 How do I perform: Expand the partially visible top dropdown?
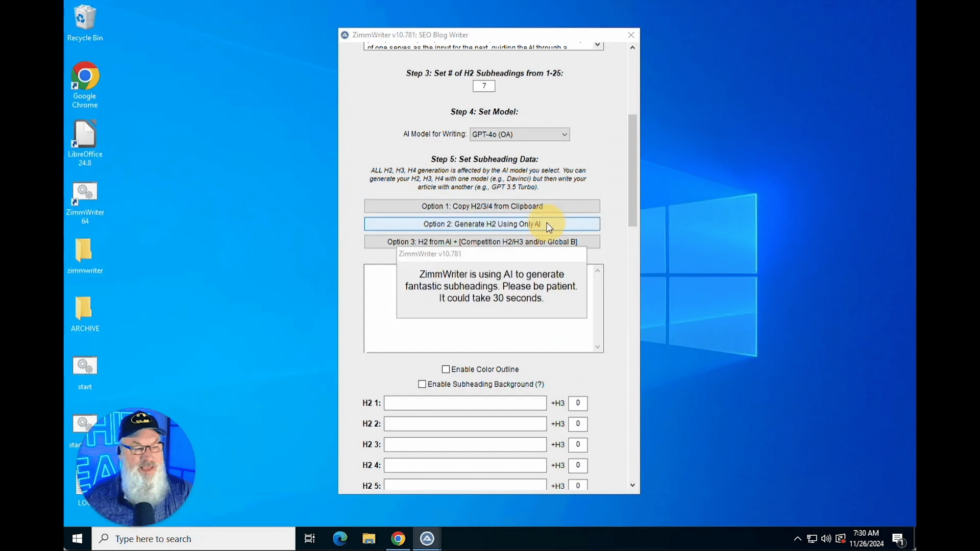tap(597, 45)
